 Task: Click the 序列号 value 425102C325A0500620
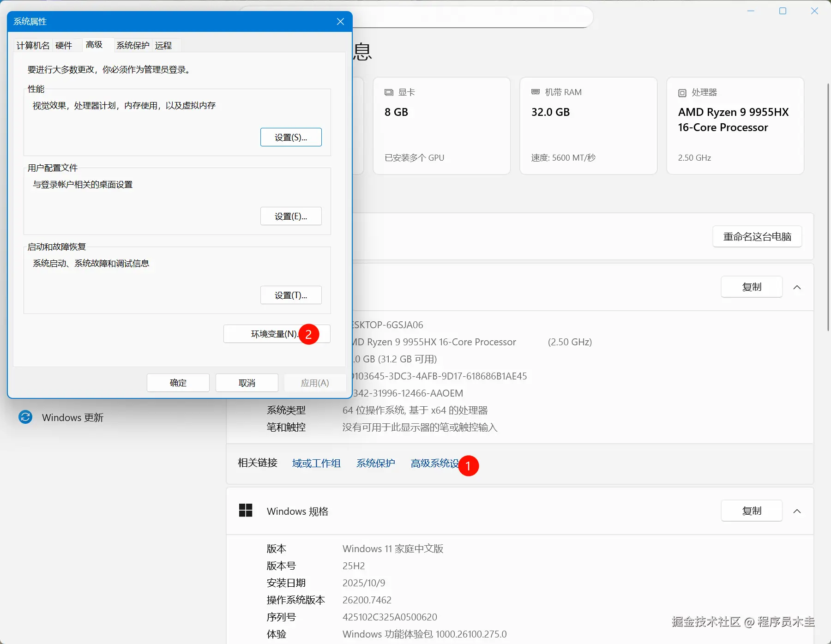(x=390, y=617)
